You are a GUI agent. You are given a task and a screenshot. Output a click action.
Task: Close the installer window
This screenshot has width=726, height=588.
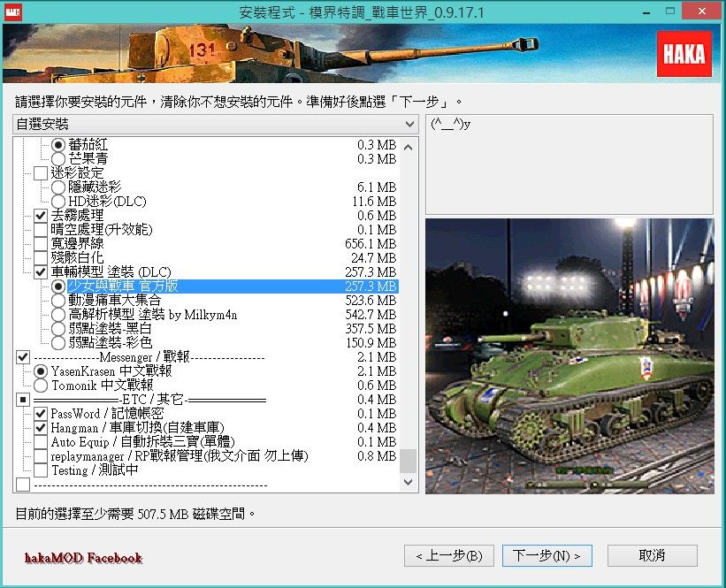click(702, 11)
